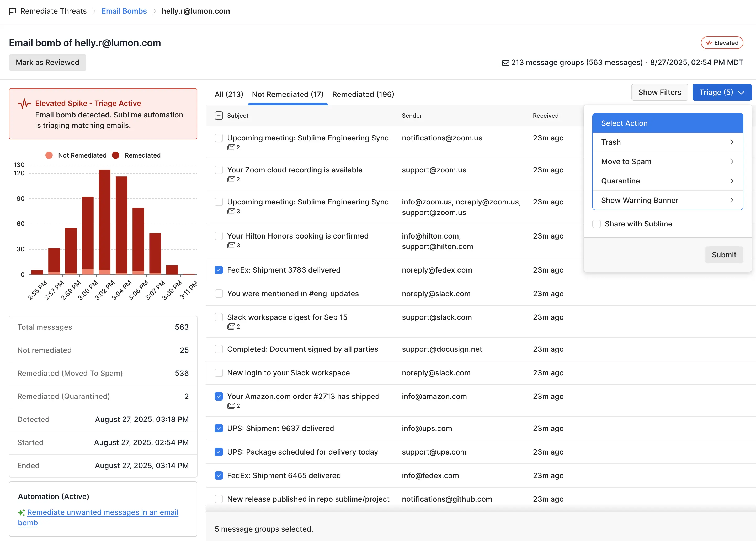
Task: Click the Not Remediated legend color dot
Action: pos(49,155)
